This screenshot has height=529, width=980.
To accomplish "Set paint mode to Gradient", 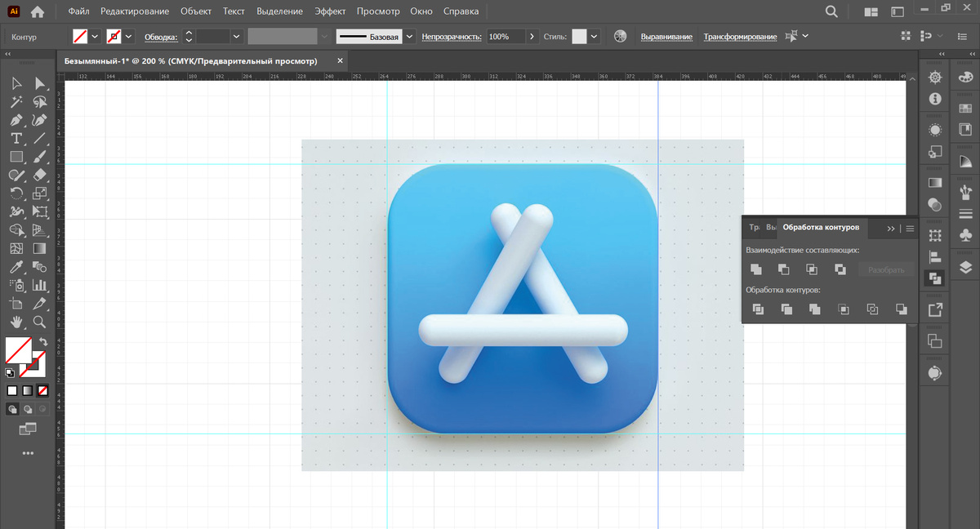I will point(27,390).
